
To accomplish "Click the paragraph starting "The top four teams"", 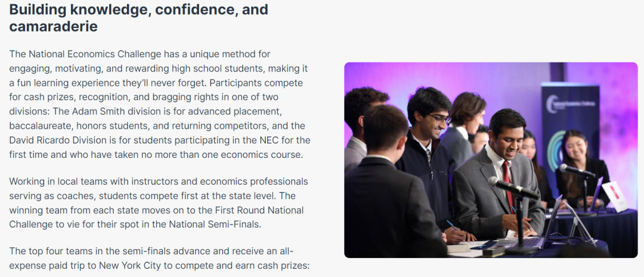I will point(159,258).
